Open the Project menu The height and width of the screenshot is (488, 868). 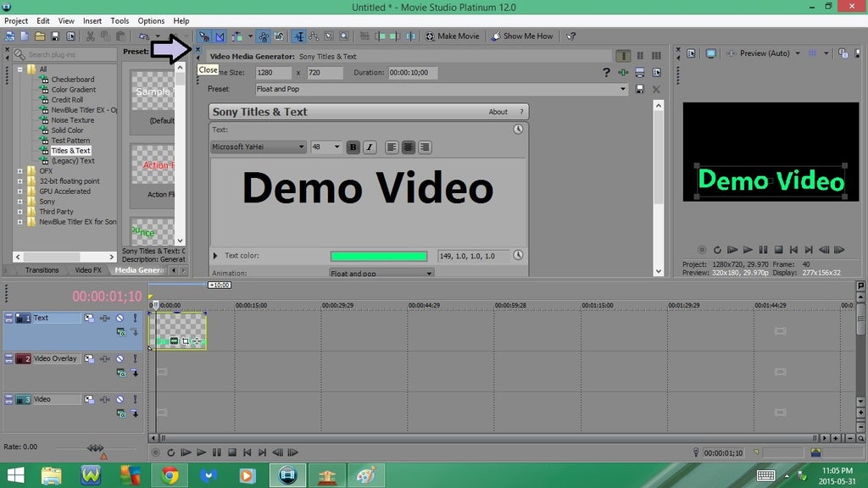coord(16,21)
